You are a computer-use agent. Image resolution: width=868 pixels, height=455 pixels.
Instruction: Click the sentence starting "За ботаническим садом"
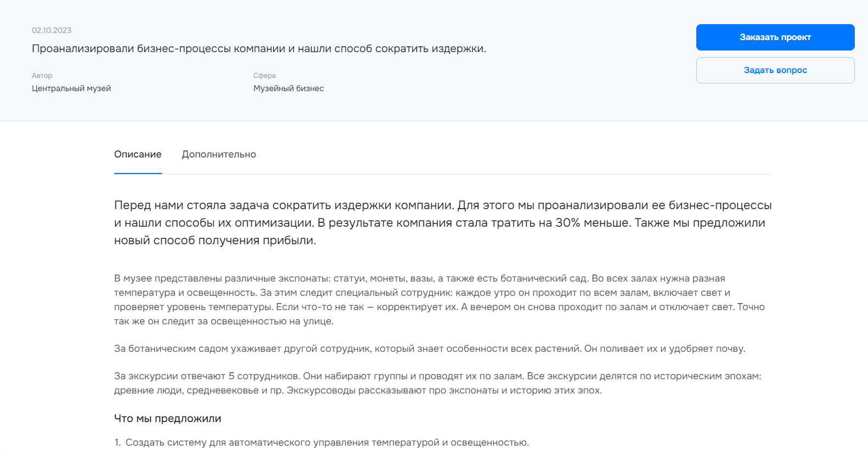click(x=430, y=349)
